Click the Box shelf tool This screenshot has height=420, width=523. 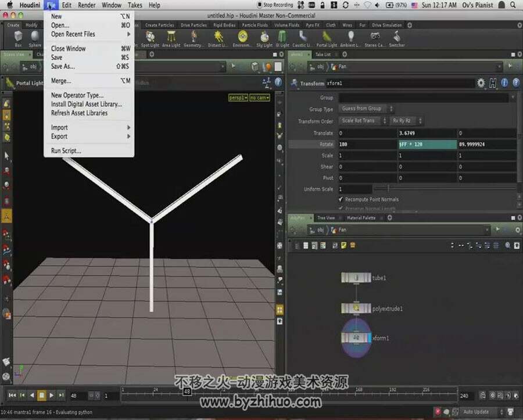click(19, 39)
